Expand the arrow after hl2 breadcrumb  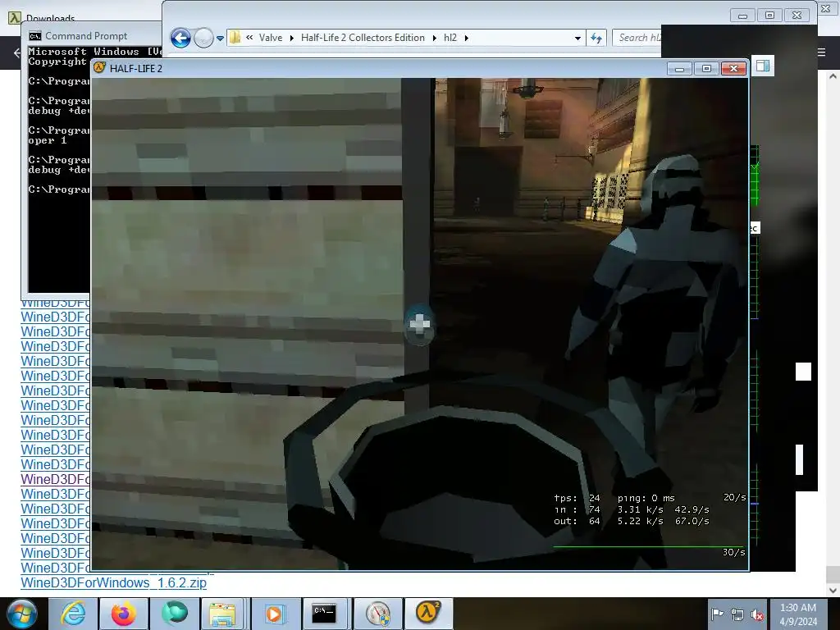466,38
